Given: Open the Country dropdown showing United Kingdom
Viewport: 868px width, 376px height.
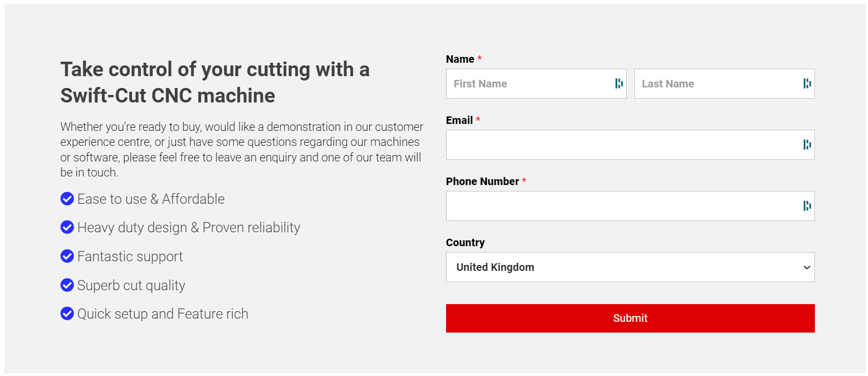Looking at the screenshot, I should 630,267.
